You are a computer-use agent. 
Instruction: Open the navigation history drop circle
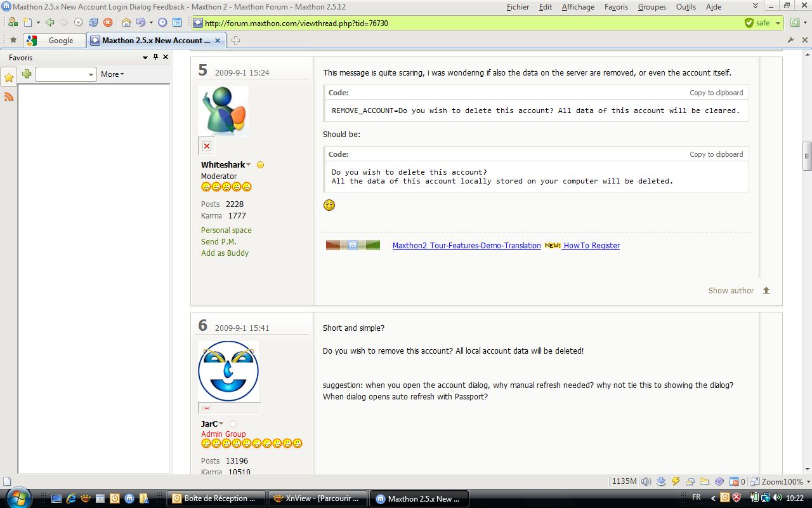[x=78, y=22]
